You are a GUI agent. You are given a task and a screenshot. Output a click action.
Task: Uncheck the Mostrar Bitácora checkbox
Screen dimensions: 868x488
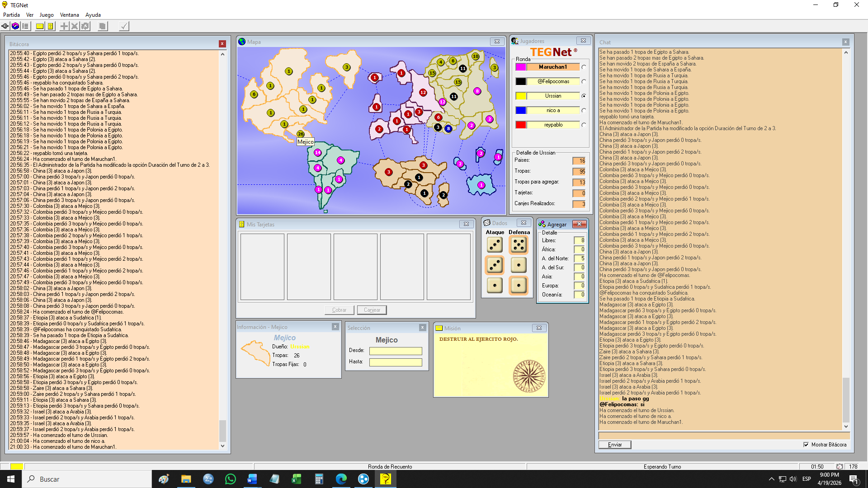click(806, 445)
